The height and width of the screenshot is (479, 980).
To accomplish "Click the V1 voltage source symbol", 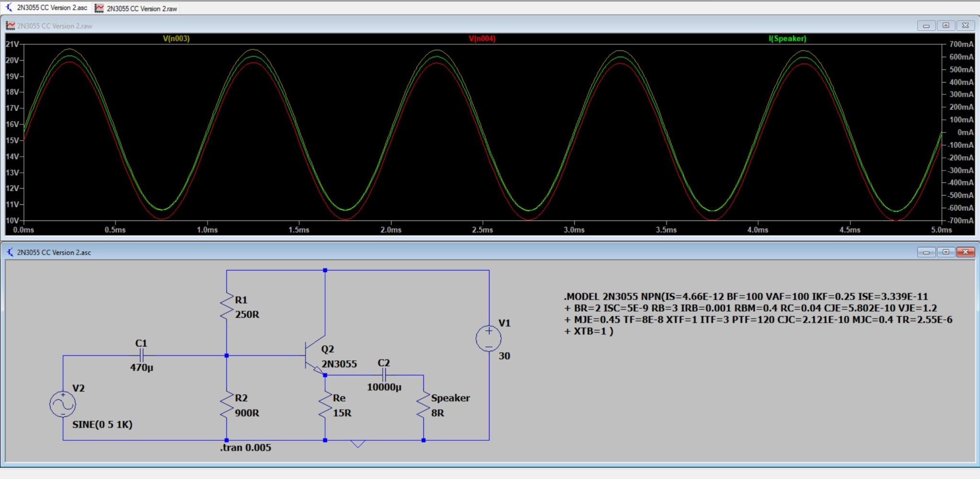I will pos(489,338).
